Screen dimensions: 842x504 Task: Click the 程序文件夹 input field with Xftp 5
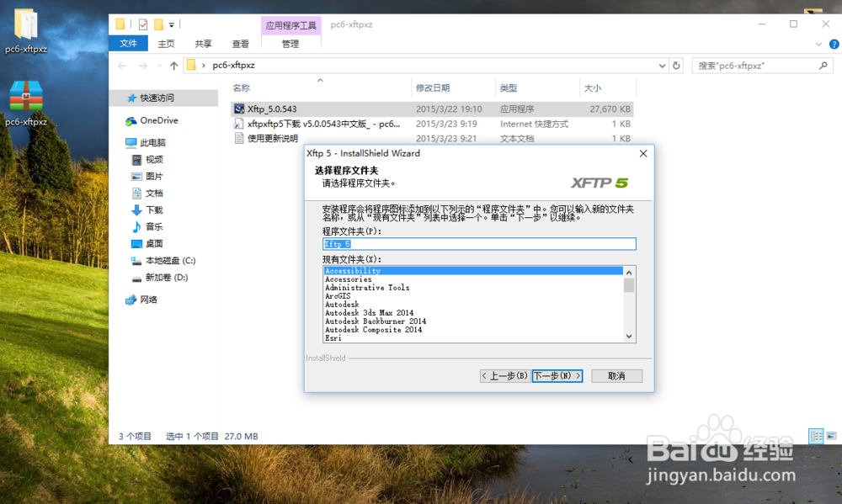pos(479,244)
